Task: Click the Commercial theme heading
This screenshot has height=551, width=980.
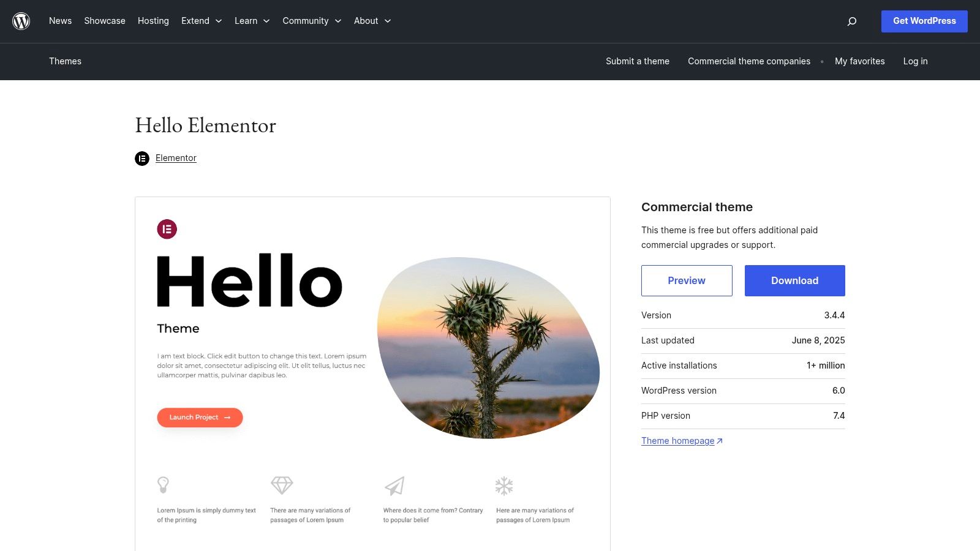Action: [x=697, y=207]
